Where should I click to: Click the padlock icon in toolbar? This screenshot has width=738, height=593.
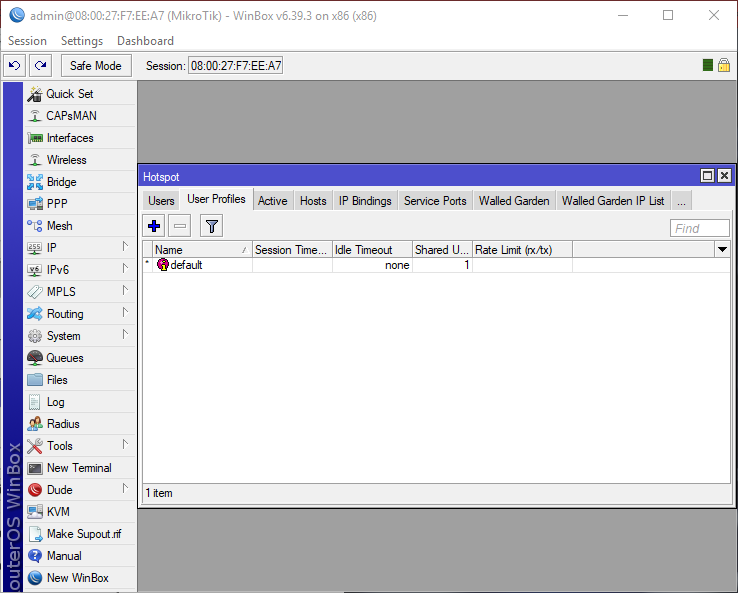[x=724, y=65]
